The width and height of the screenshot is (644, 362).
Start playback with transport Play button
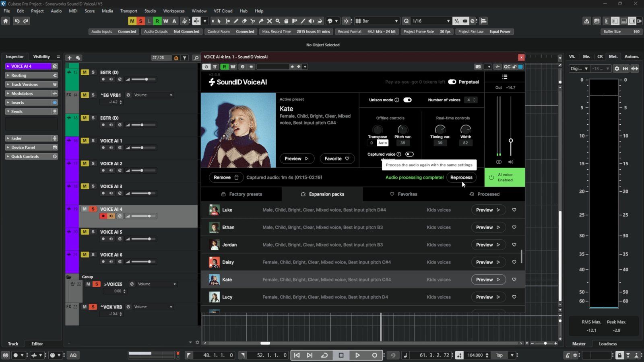tap(357, 355)
